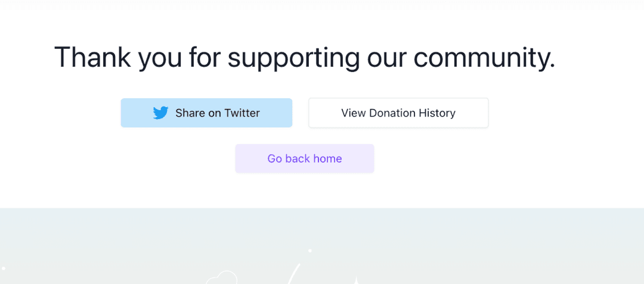Click the "home" word in purple link
The image size is (644, 284).
click(x=327, y=158)
